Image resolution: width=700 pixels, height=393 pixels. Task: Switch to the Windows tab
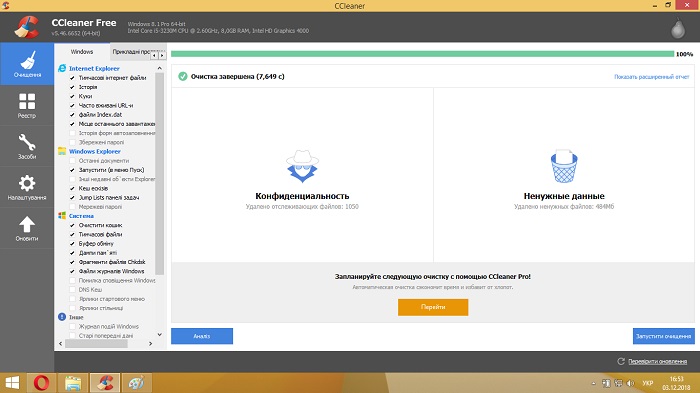[x=82, y=52]
